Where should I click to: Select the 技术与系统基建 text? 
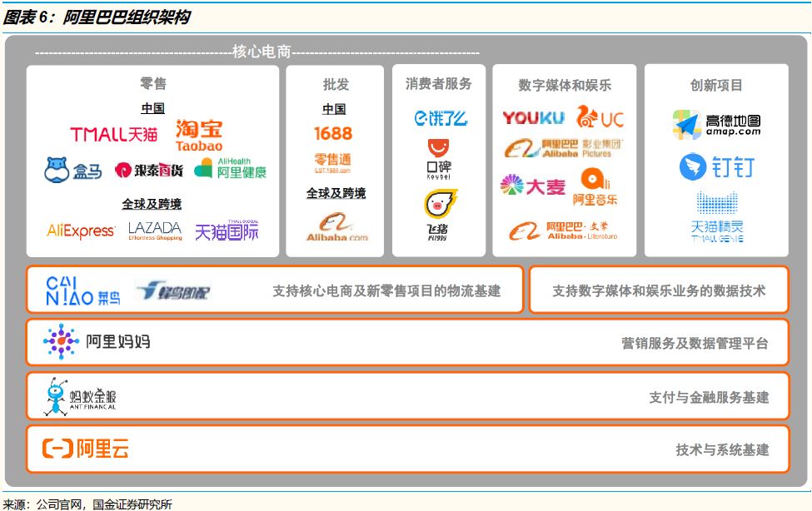pyautogui.click(x=722, y=450)
